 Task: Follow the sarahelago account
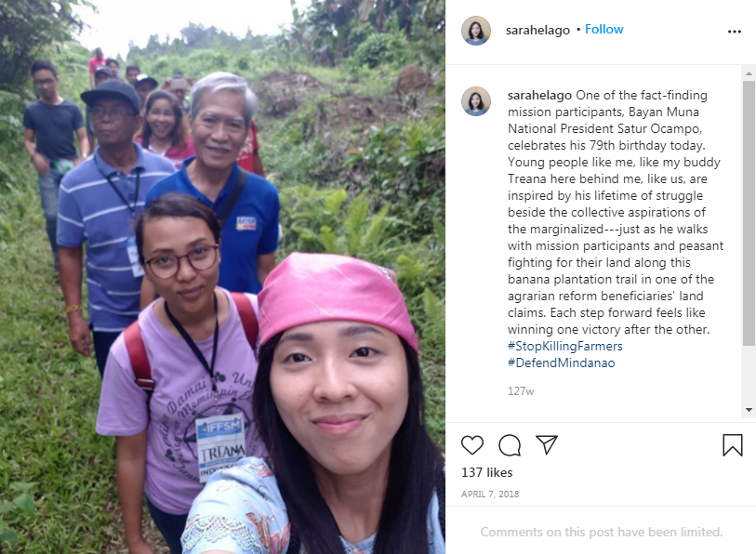tap(603, 30)
